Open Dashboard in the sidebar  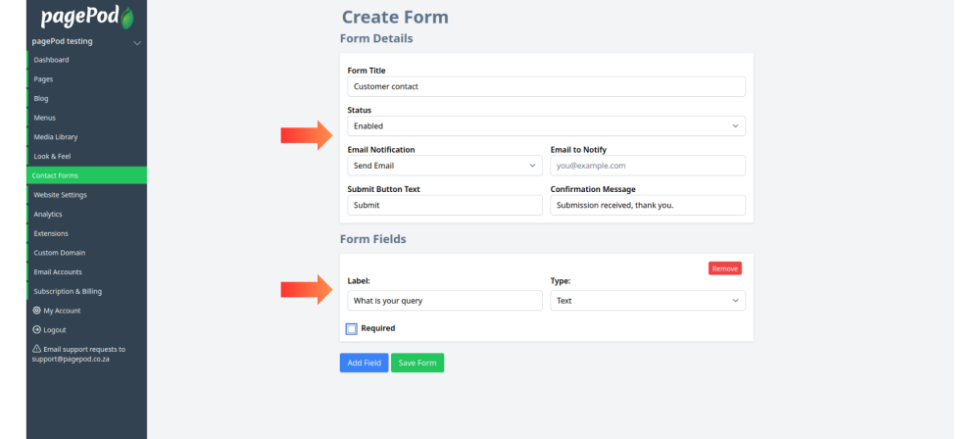click(87, 60)
